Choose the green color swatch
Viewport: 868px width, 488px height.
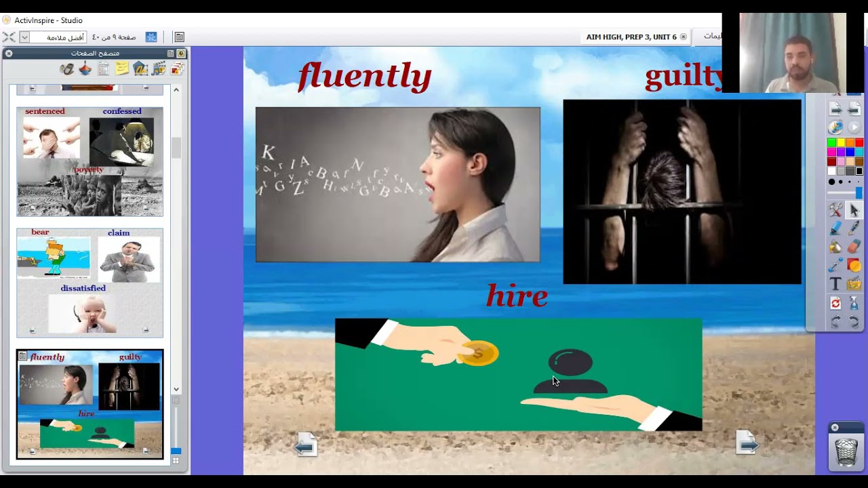[x=831, y=142]
